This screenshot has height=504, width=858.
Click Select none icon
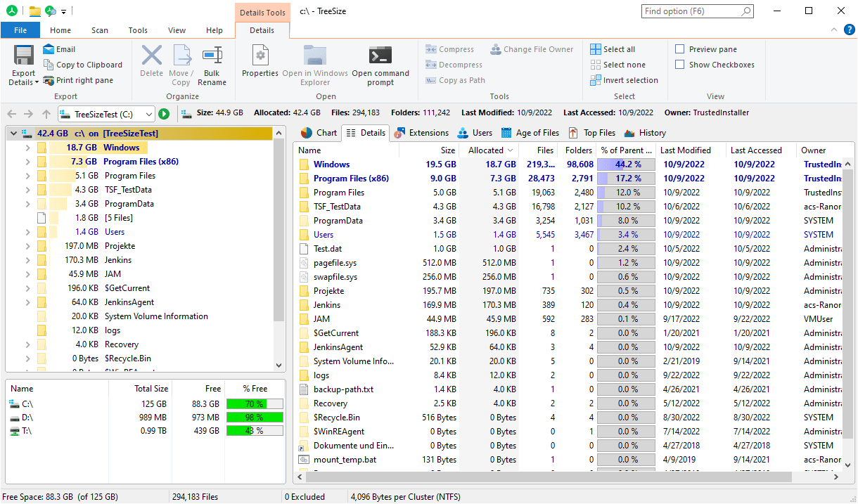click(596, 65)
